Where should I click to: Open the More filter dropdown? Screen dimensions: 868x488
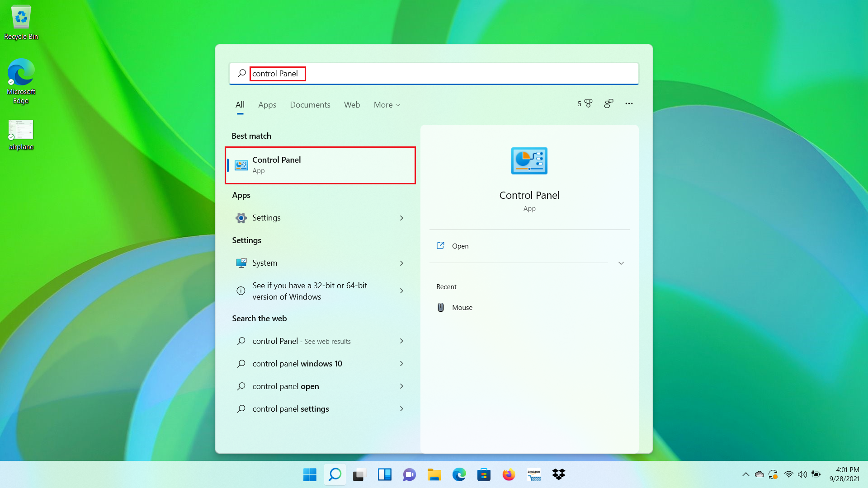coord(387,105)
